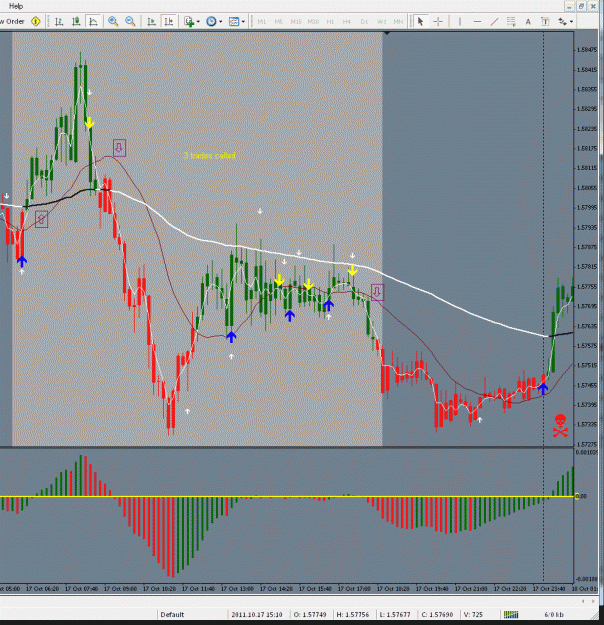
Task: Click the Default profile status entry
Action: tap(172, 614)
